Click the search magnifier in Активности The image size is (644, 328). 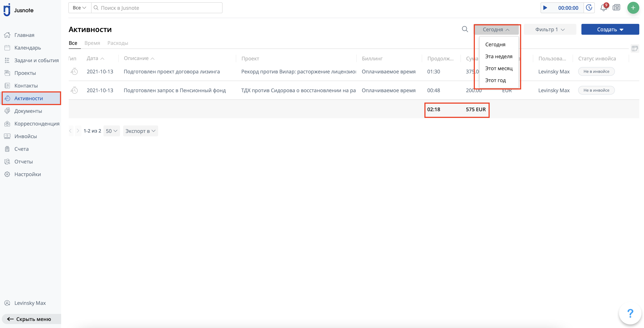click(465, 29)
